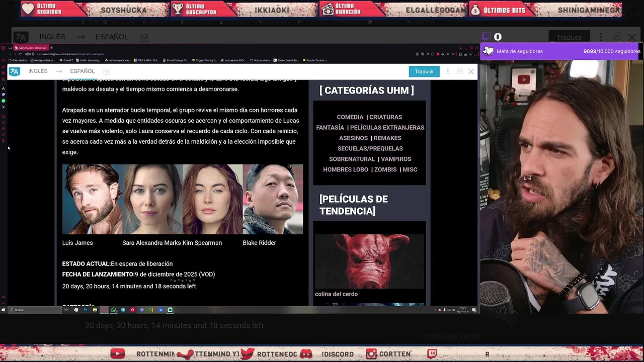Switch to 'Mansión de la Oscuridad' browser tab
Viewport: 644px width, 362px height.
(32, 48)
